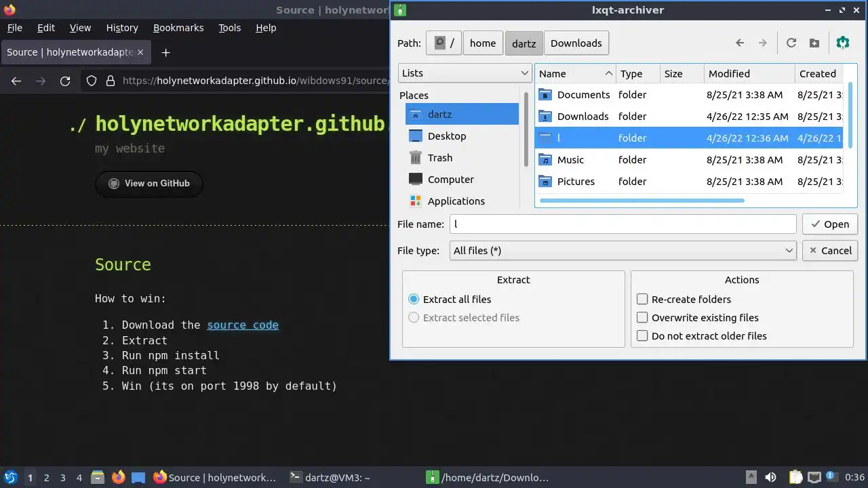Go back in the file dialog history
This screenshot has height=488, width=868.
point(740,43)
